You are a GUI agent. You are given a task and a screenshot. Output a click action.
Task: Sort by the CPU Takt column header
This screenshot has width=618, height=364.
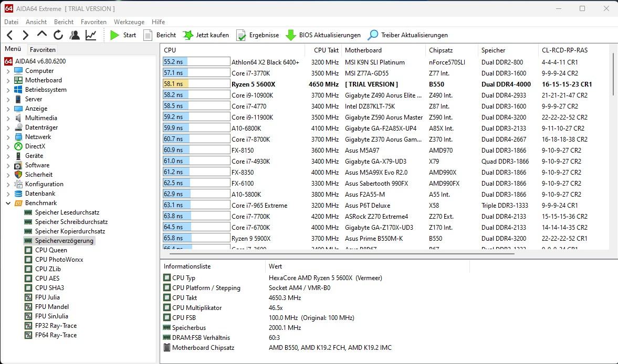(323, 50)
